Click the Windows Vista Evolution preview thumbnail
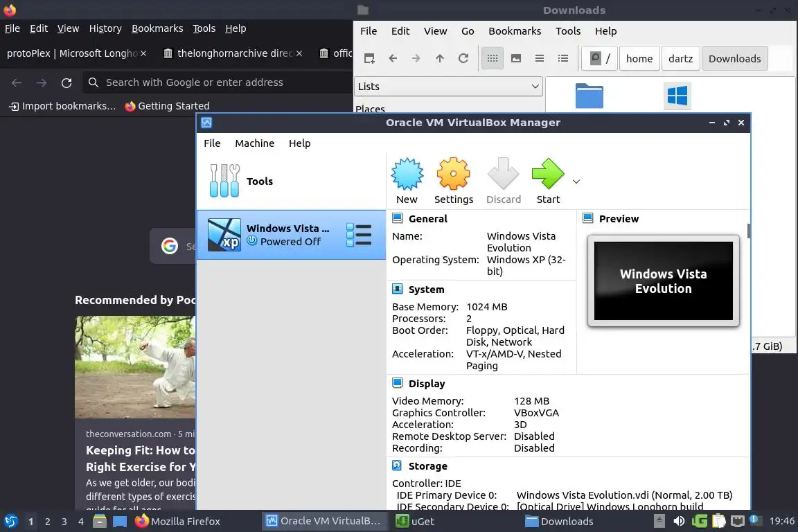Image resolution: width=798 pixels, height=532 pixels. [x=663, y=281]
